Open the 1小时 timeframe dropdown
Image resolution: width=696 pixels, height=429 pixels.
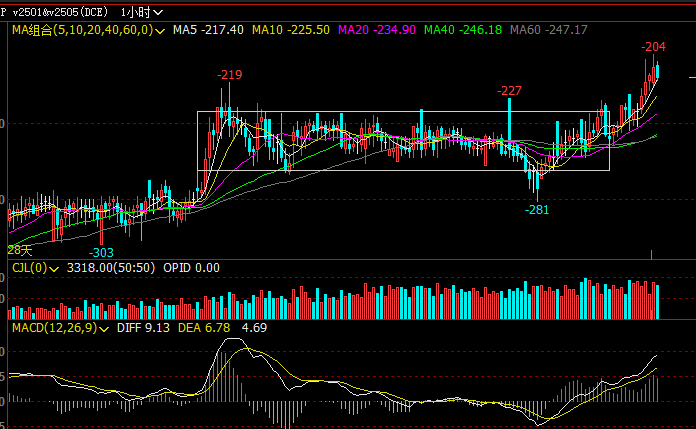(141, 12)
